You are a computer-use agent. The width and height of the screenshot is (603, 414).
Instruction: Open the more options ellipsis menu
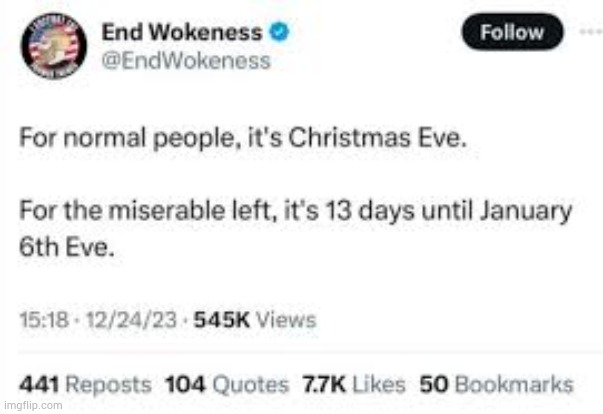click(x=591, y=32)
